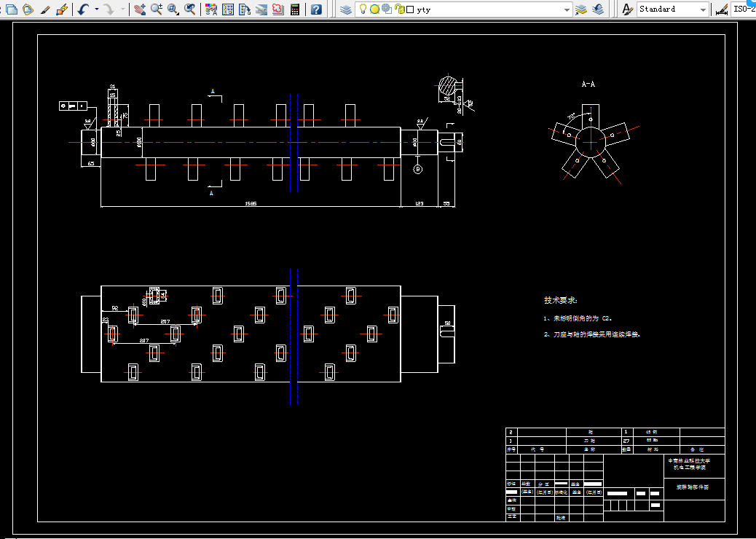
Task: Select the Match Properties brush tool
Action: pos(45,9)
